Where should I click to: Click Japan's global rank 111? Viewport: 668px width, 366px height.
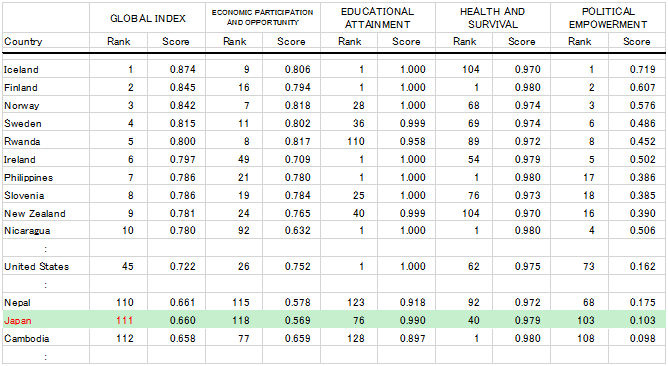coord(124,320)
